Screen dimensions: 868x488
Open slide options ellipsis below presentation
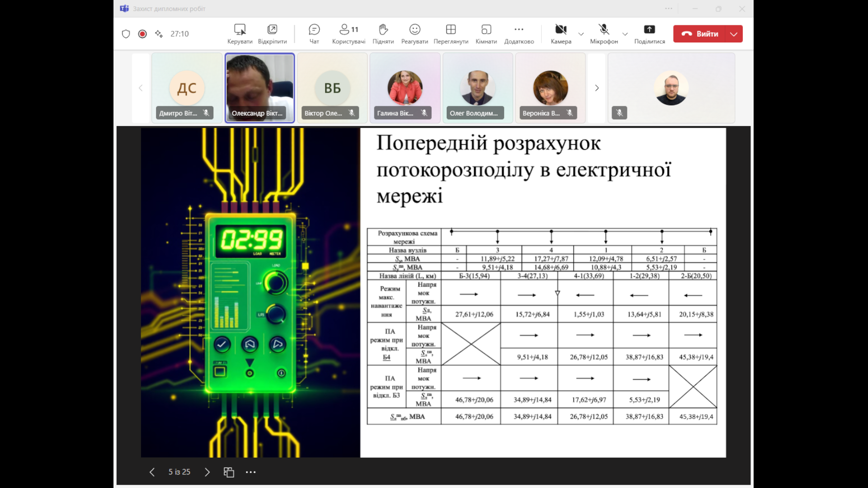click(250, 472)
